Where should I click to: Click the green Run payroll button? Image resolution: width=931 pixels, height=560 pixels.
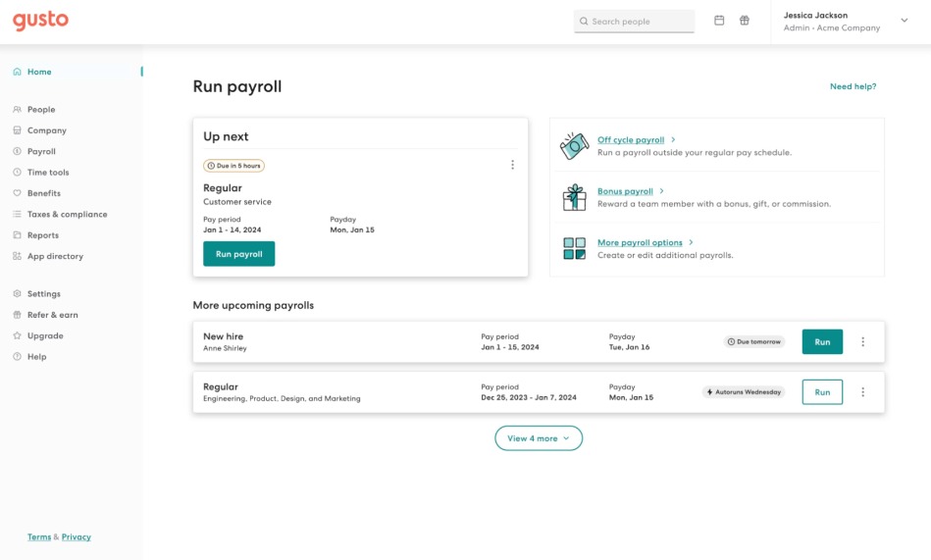click(239, 254)
